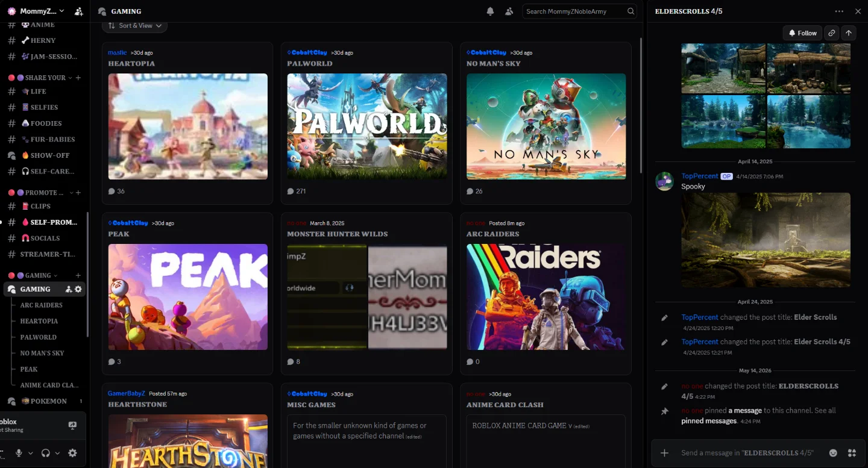
Task: Click the plus attachment icon in the message box
Action: [664, 453]
